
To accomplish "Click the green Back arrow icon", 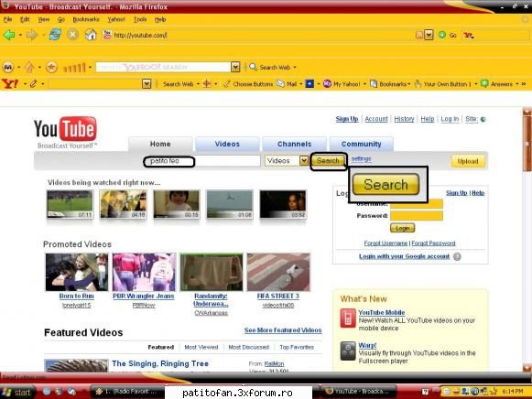I will (x=9, y=35).
